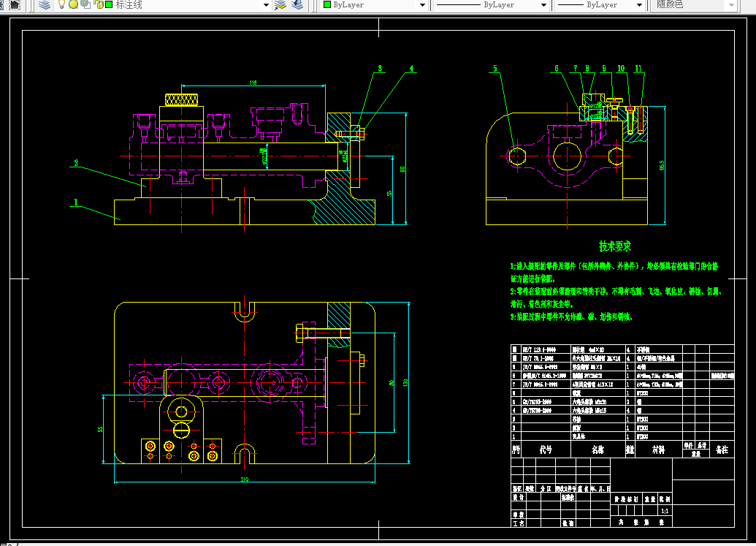Screen dimensions: 756x546
Task: Select the 名称 header in the parts list
Action: [x=597, y=450]
